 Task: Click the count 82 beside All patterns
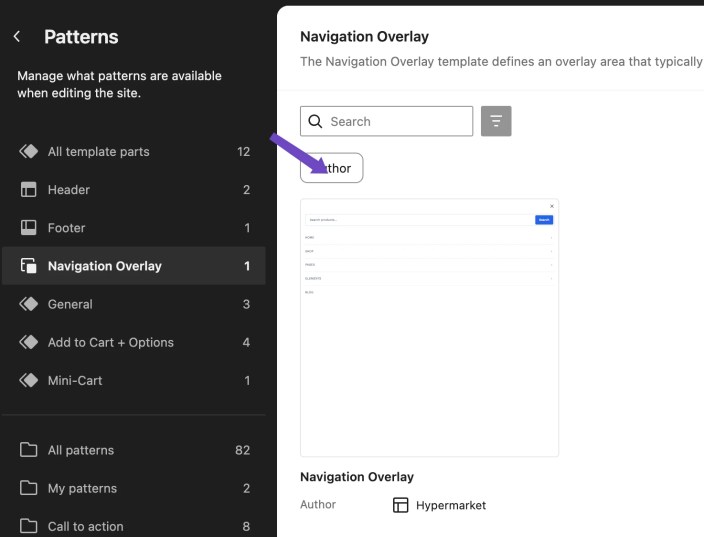[x=242, y=450]
